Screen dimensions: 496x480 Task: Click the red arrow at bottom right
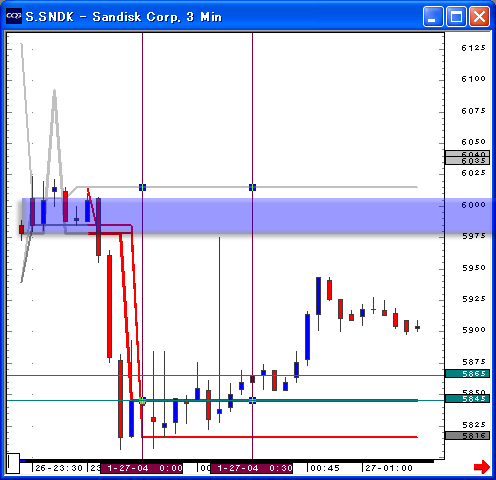point(482,467)
